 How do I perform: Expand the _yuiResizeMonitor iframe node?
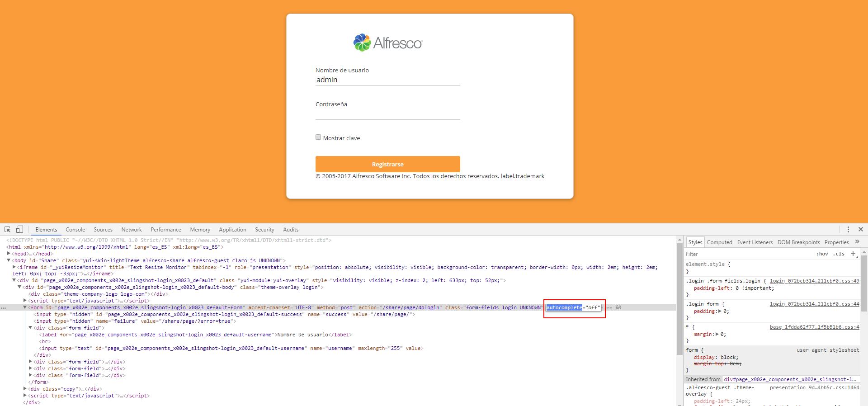[14, 267]
